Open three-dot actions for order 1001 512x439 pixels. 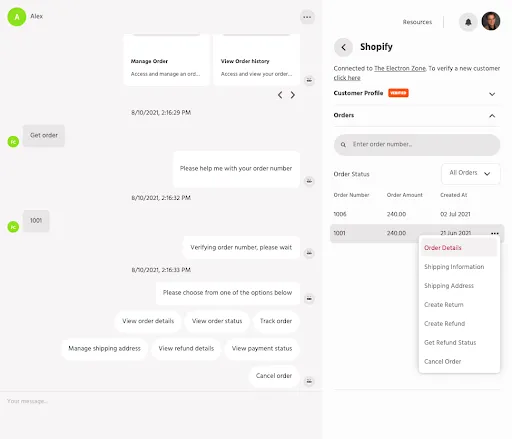pos(495,233)
